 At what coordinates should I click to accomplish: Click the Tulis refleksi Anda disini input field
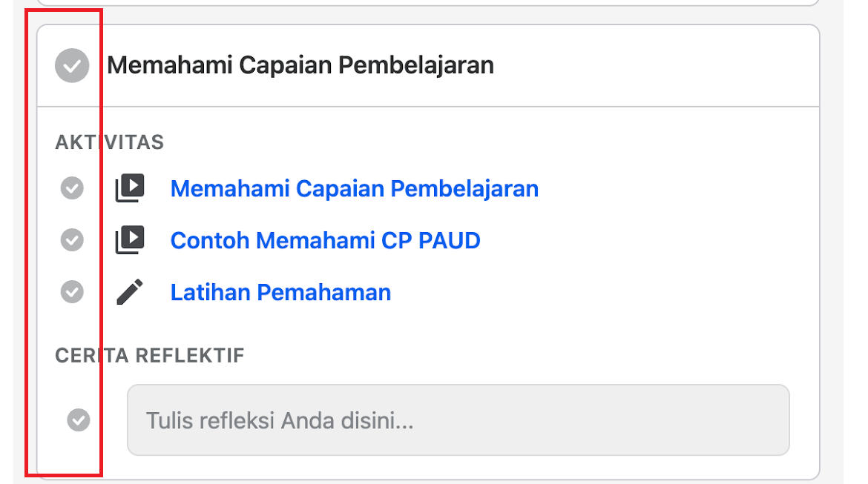[458, 420]
